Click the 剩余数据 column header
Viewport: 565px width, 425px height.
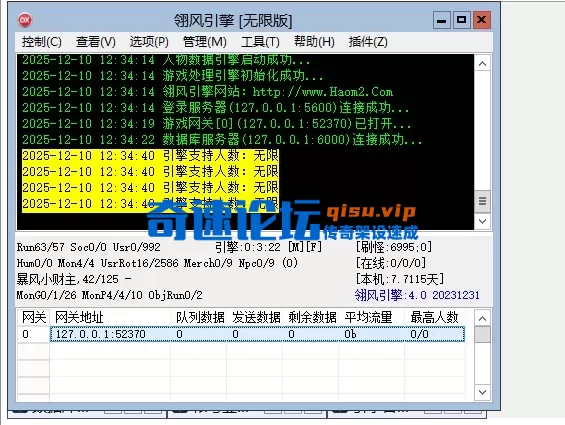(x=311, y=318)
